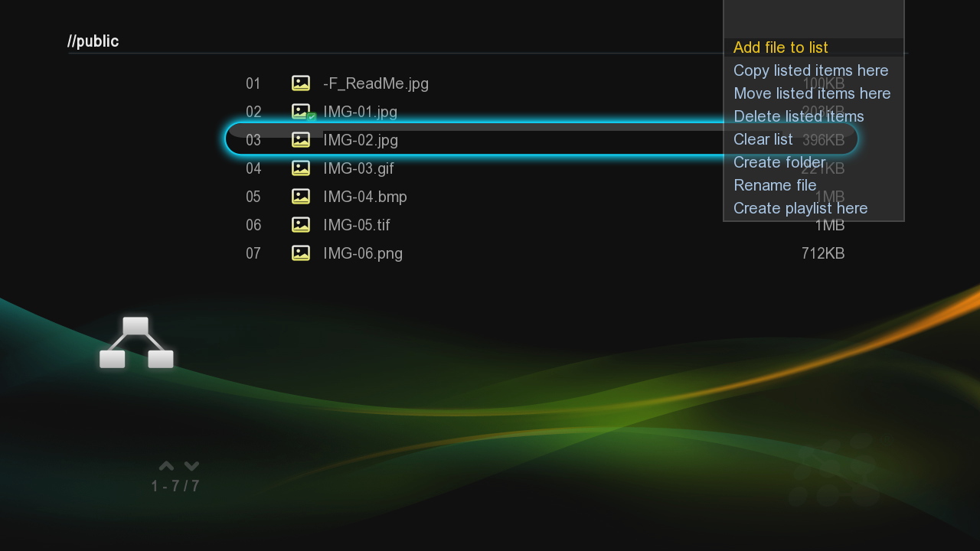
Task: Select Delete listed items option
Action: coord(798,116)
